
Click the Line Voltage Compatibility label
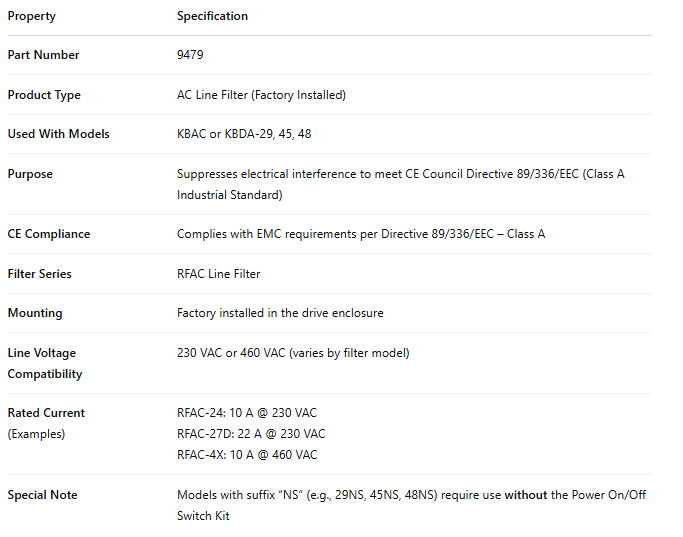pos(44,363)
